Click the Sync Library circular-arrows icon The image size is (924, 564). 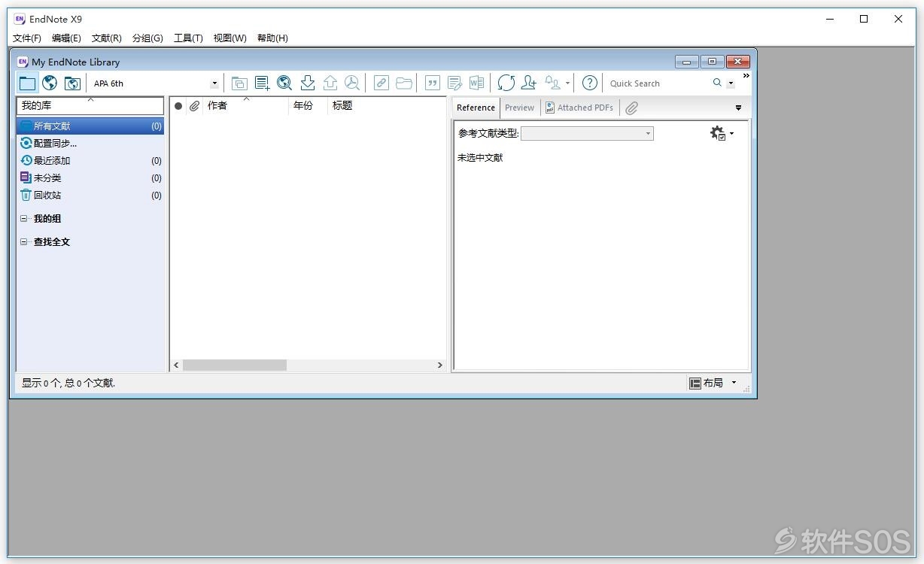(x=506, y=83)
